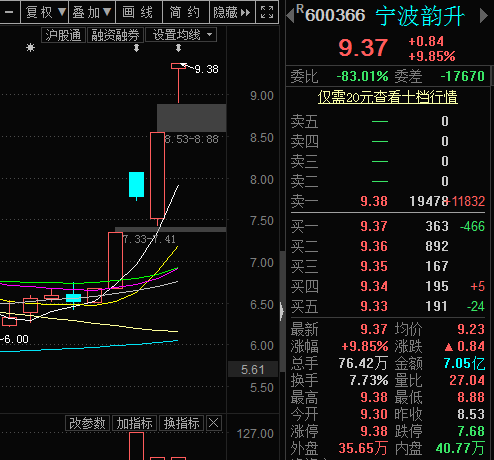Click the 9.38 high price annotation

(x=207, y=69)
